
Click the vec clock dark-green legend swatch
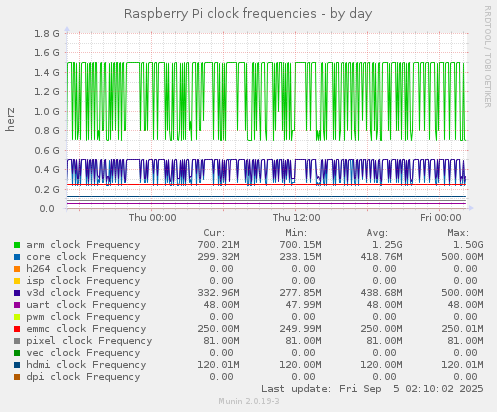coord(17,353)
